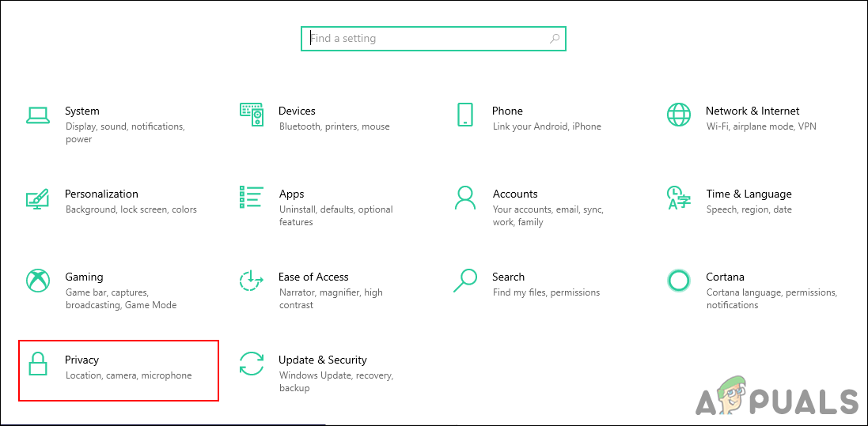
Task: Click 'Your accounts, email, sync' description
Action: pos(548,216)
